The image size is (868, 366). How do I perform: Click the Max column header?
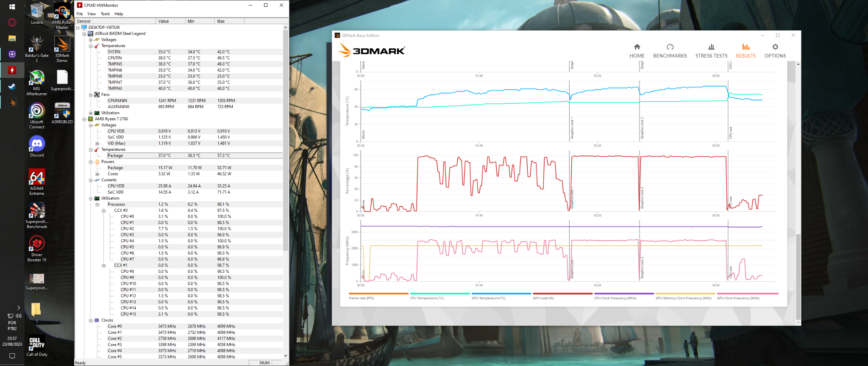coord(230,21)
